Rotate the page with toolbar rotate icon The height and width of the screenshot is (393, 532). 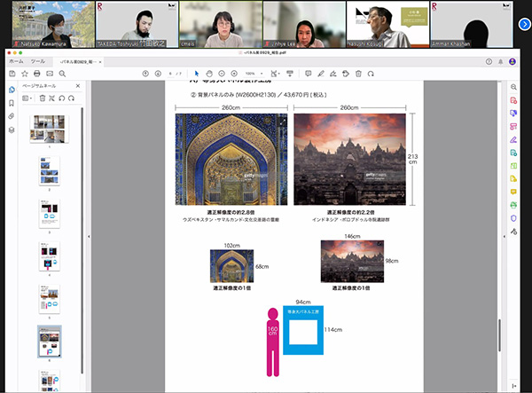pos(371,74)
